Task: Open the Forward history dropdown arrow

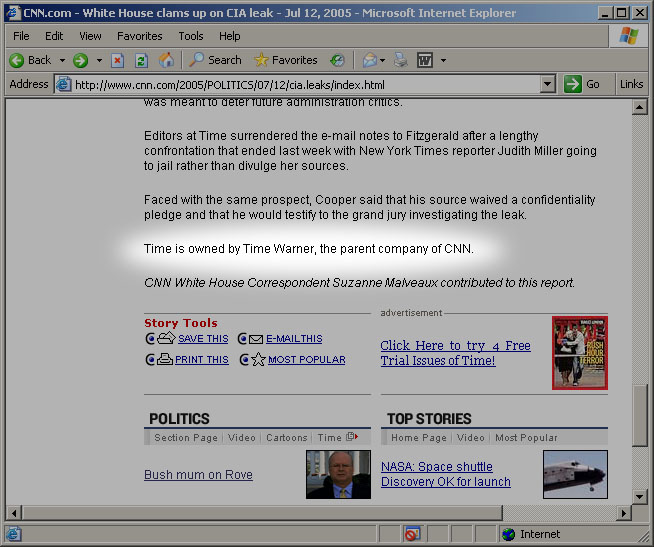Action: (x=99, y=60)
